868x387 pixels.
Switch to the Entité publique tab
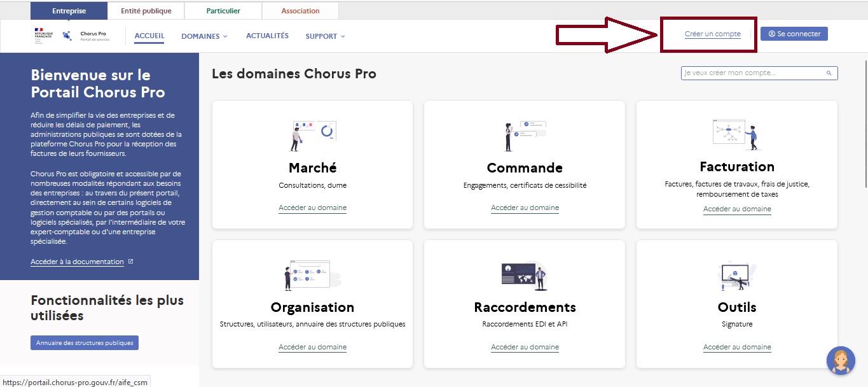pyautogui.click(x=144, y=11)
